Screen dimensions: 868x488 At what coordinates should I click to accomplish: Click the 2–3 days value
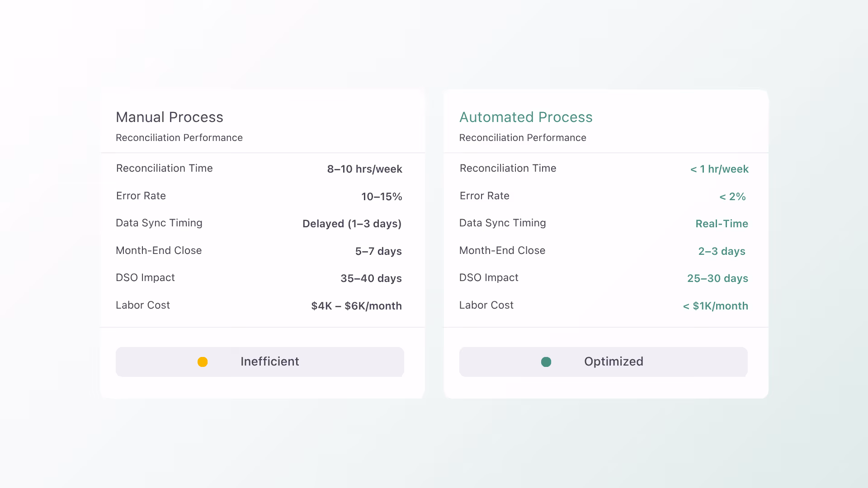pos(722,251)
